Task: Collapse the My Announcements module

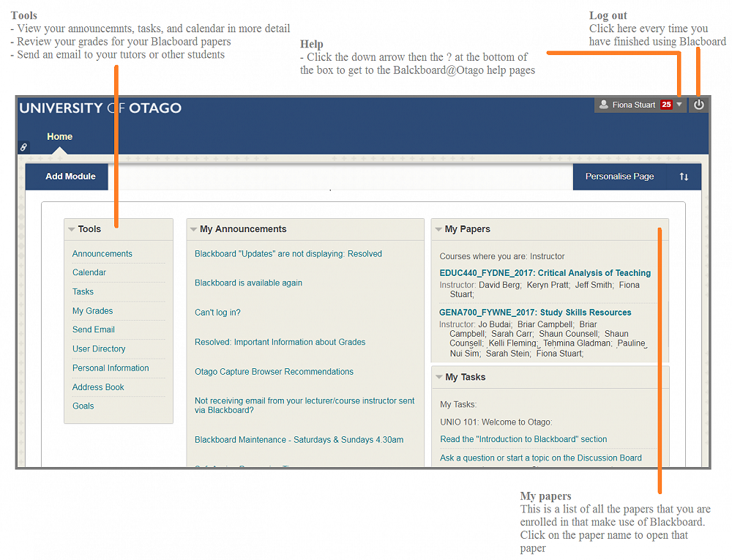Action: tap(193, 229)
